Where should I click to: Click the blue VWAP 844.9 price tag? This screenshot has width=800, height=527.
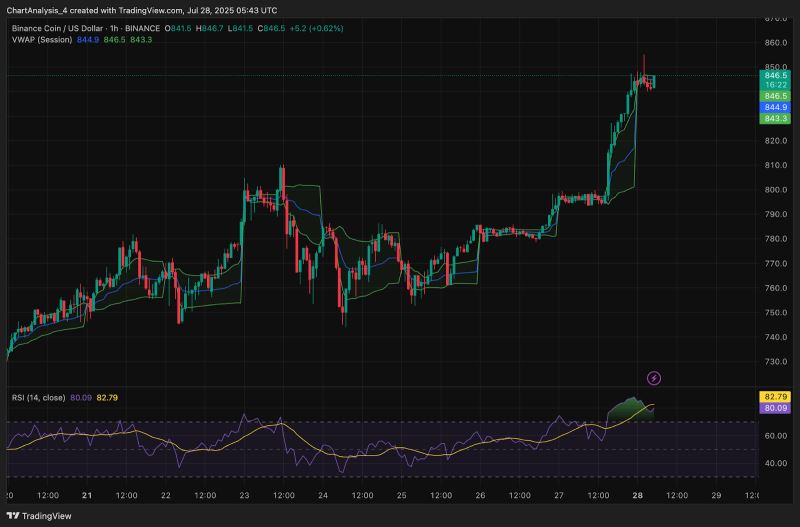tap(776, 106)
